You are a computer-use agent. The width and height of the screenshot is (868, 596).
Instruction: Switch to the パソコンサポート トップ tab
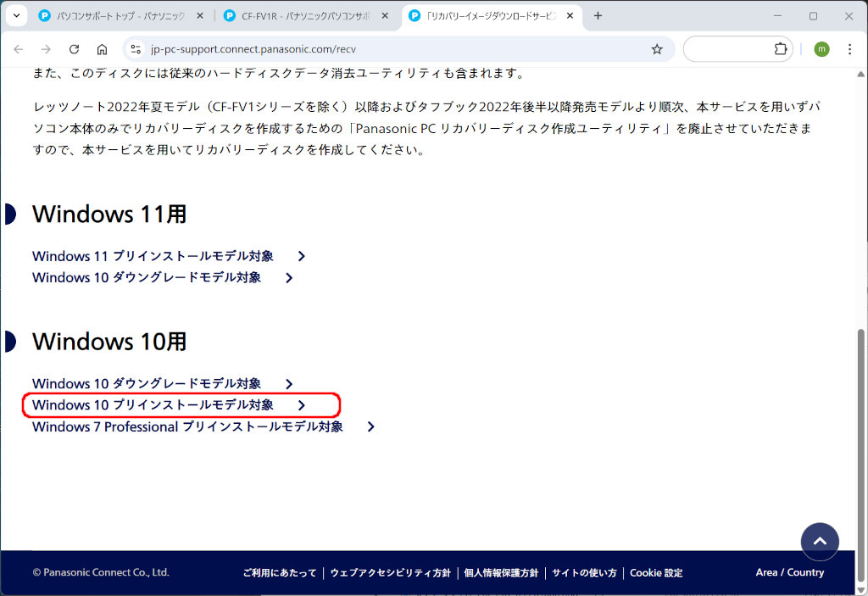(122, 16)
